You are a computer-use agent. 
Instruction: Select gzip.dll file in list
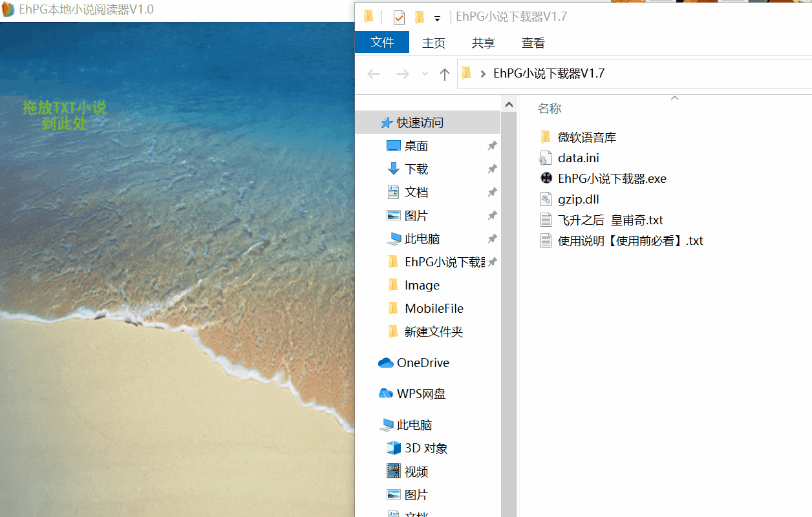tap(578, 199)
